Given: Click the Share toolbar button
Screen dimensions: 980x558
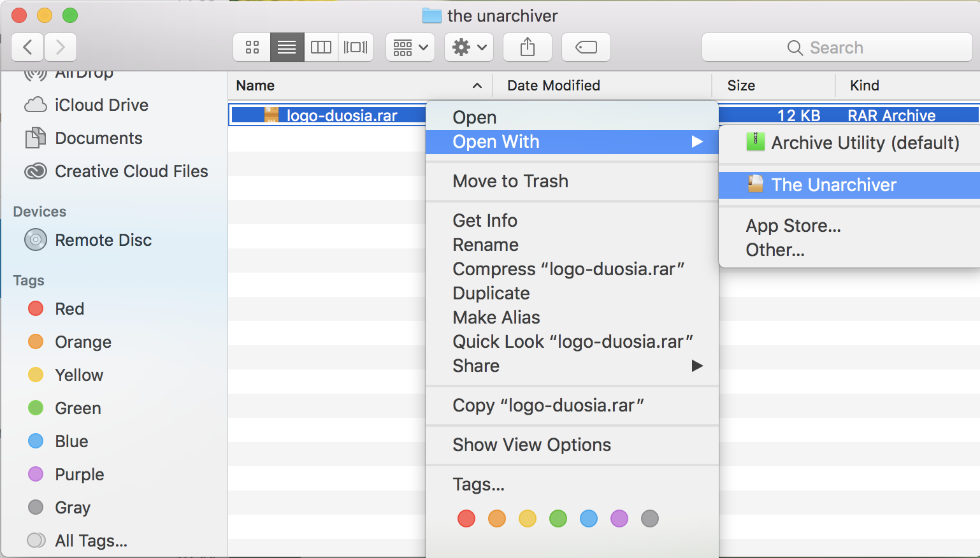Looking at the screenshot, I should pyautogui.click(x=528, y=47).
